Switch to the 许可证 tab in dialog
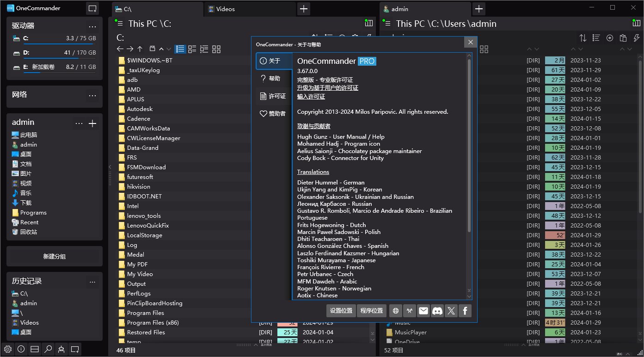Screen dimensions: 644x357 point(274,96)
